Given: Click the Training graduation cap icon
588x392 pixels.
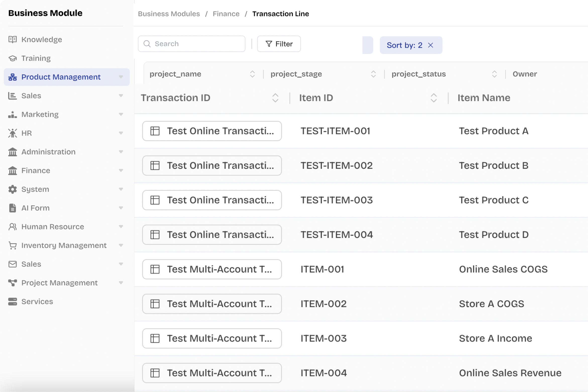Looking at the screenshot, I should [13, 58].
